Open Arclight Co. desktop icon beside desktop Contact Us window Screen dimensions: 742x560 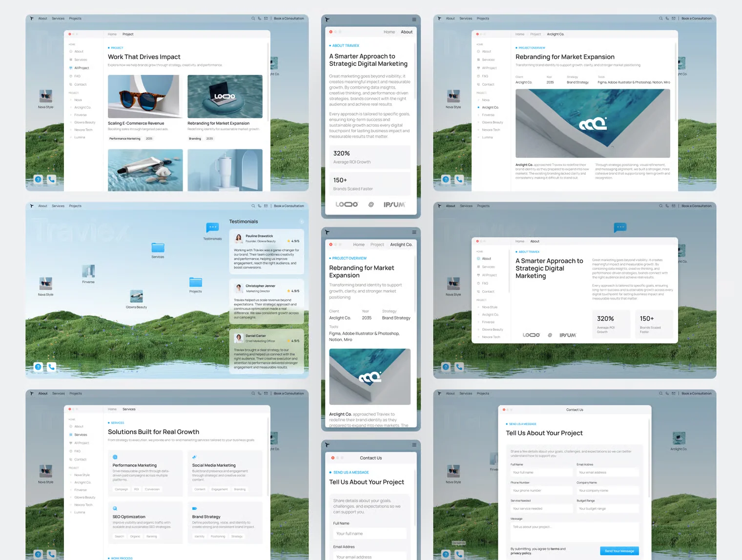(679, 438)
